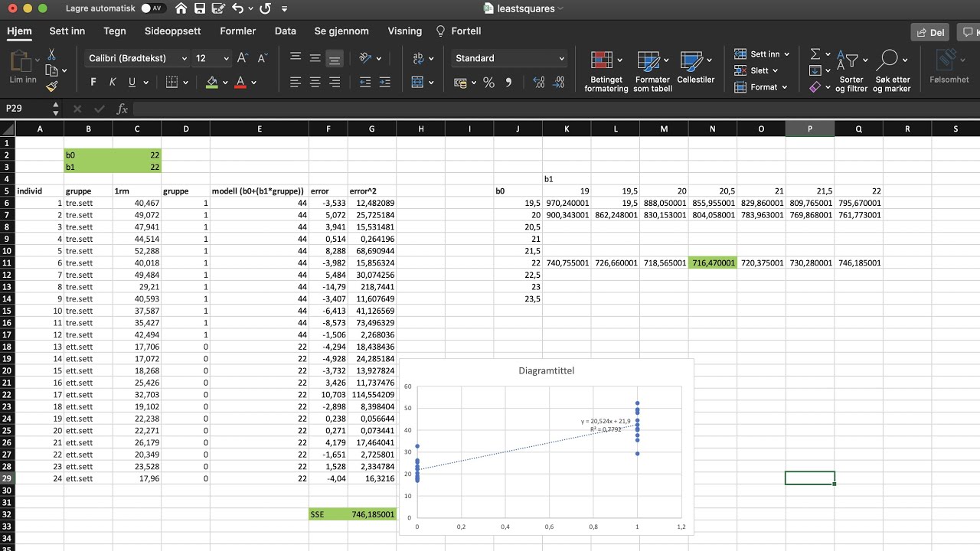This screenshot has width=980, height=551.
Task: Select column P header
Action: (810, 129)
